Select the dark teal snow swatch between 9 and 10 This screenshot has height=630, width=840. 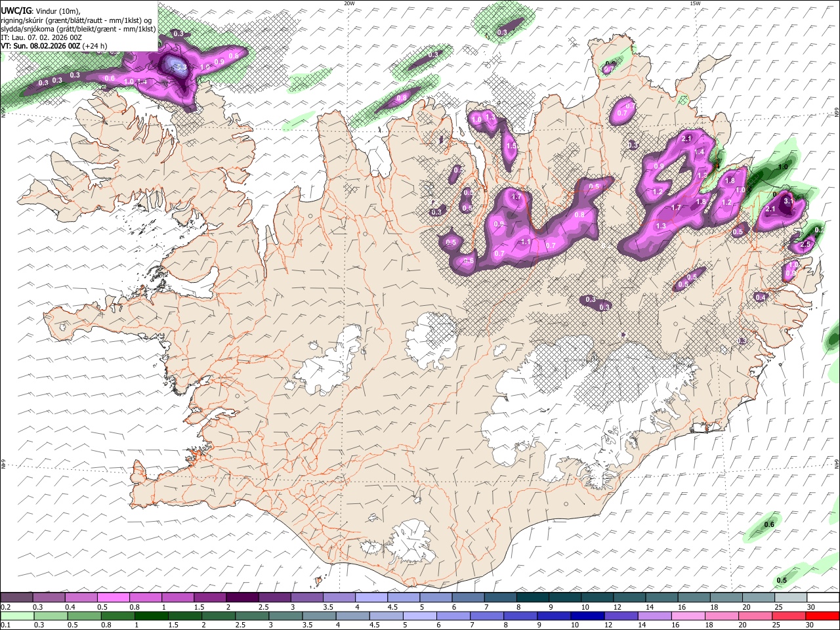[x=564, y=597]
